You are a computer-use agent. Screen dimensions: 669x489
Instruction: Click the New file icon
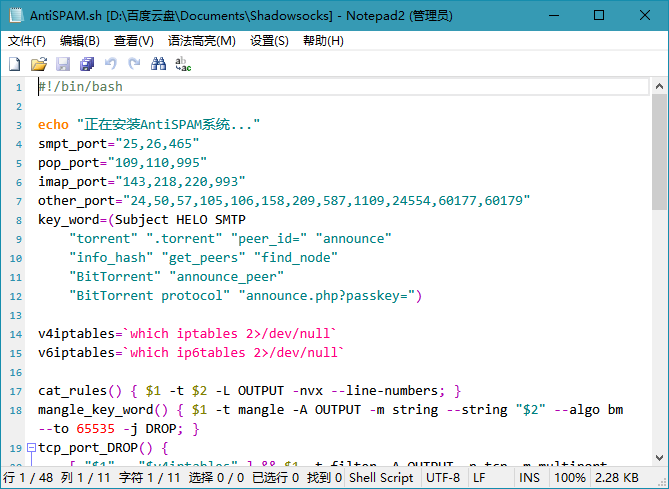(14, 64)
